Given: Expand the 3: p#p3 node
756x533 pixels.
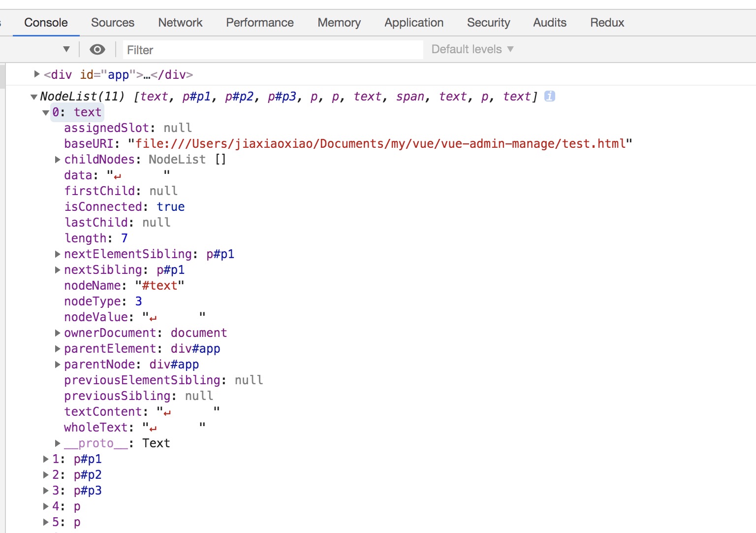Looking at the screenshot, I should pyautogui.click(x=46, y=491).
